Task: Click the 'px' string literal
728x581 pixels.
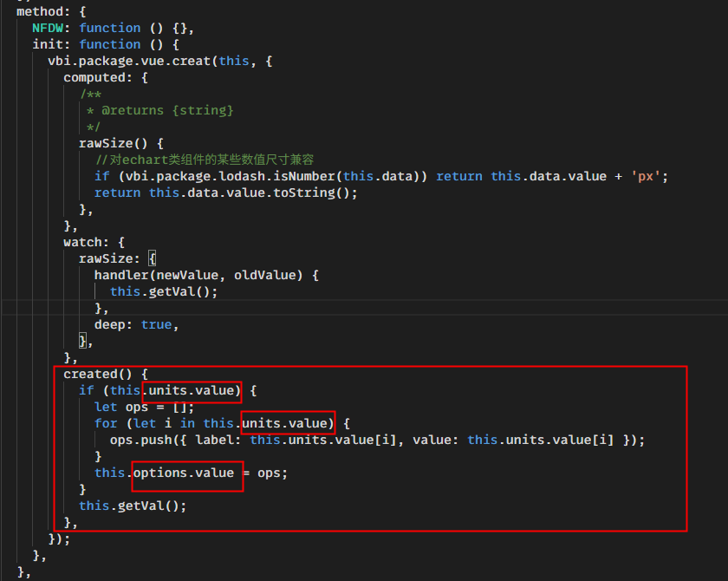Action: click(646, 177)
